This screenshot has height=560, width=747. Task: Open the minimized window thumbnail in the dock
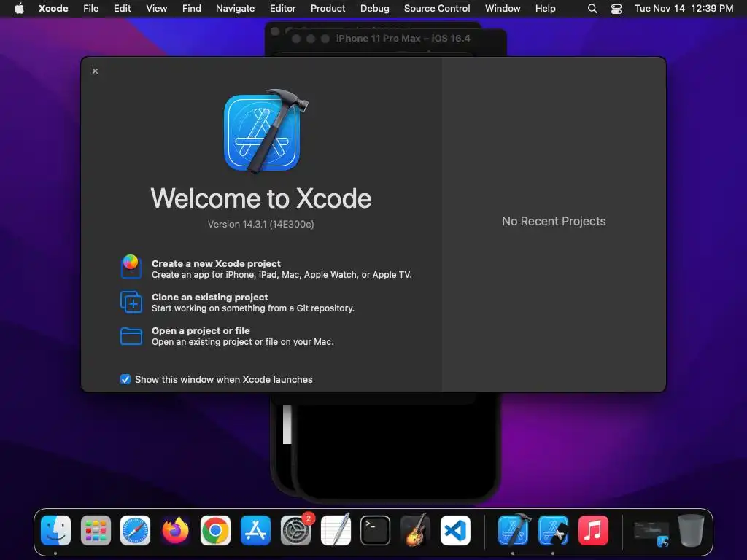coord(651,533)
